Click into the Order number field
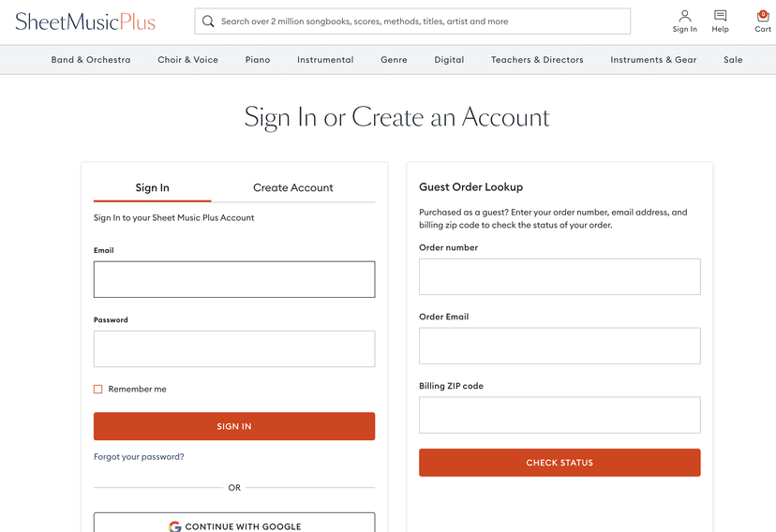Screen dimensions: 776x532 [560, 276]
